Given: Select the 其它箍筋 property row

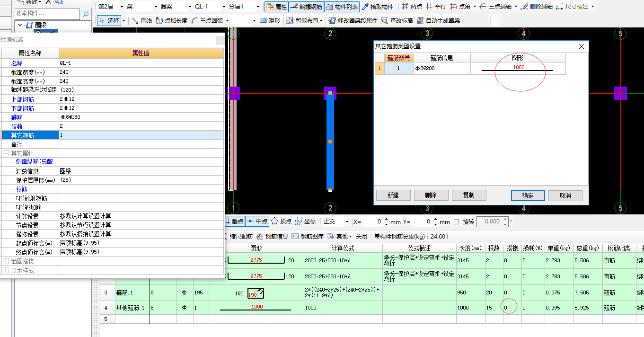Looking at the screenshot, I should (112, 135).
